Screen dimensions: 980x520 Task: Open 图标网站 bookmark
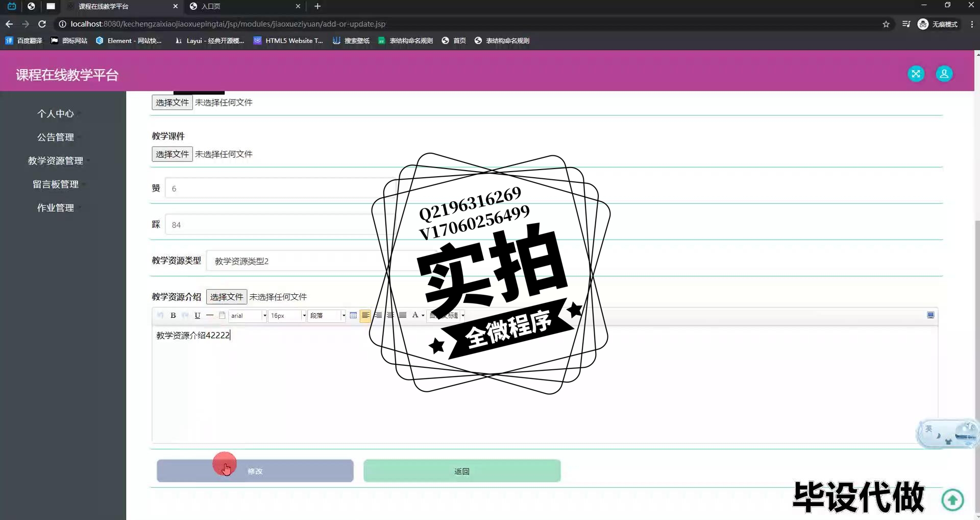click(x=69, y=40)
